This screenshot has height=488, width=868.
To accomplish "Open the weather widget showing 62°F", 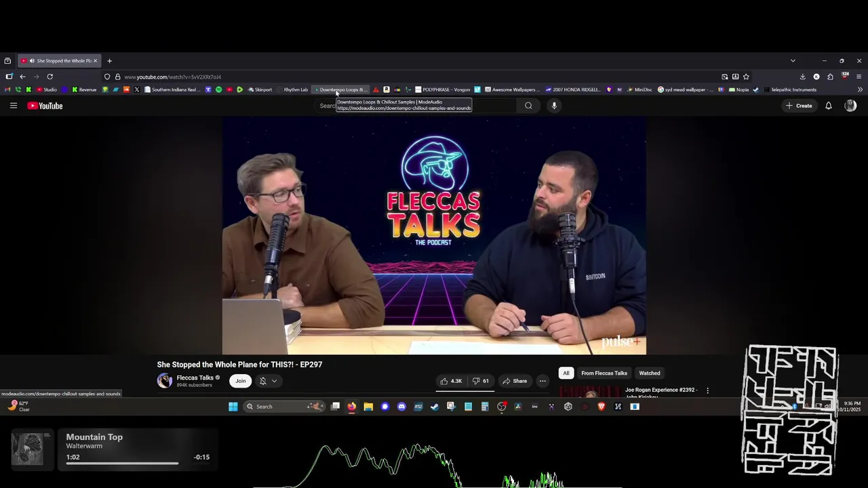I will [x=19, y=406].
